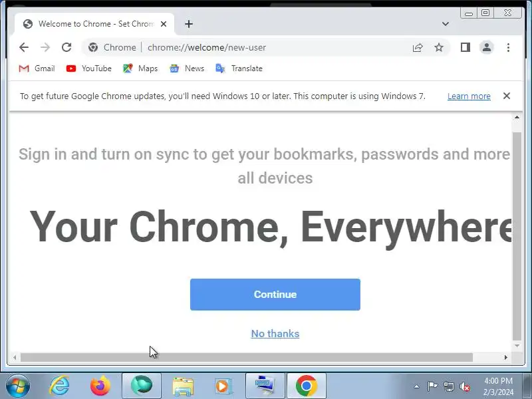Screen dimensions: 532x399
Task: Dismiss the Windows 7 update notice
Action: coord(507,96)
